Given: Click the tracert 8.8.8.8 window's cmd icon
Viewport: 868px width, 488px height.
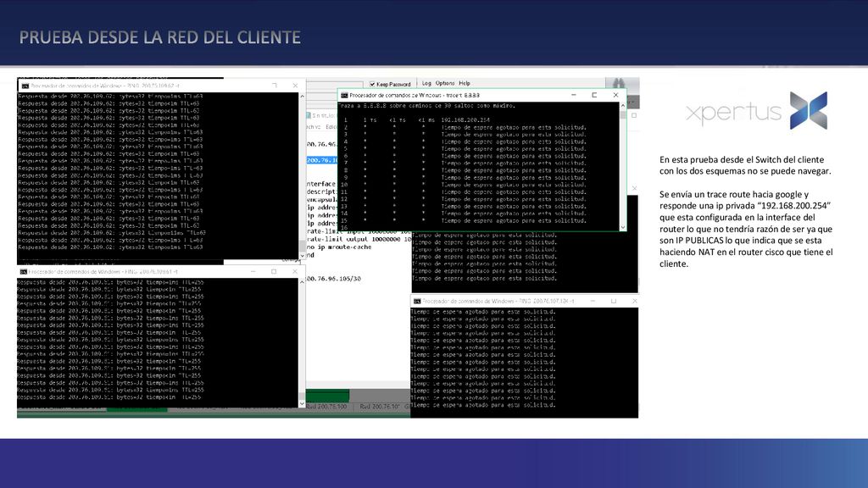Looking at the screenshot, I should 344,95.
